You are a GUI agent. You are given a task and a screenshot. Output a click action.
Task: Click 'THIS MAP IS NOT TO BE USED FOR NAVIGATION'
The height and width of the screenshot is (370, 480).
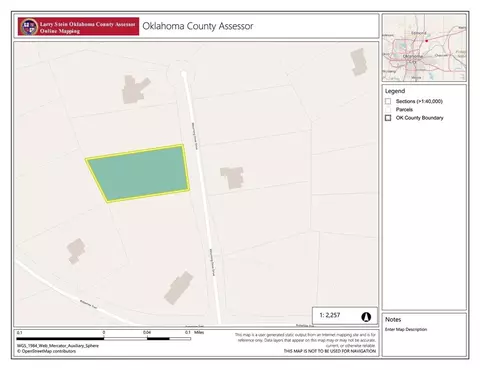pos(330,351)
